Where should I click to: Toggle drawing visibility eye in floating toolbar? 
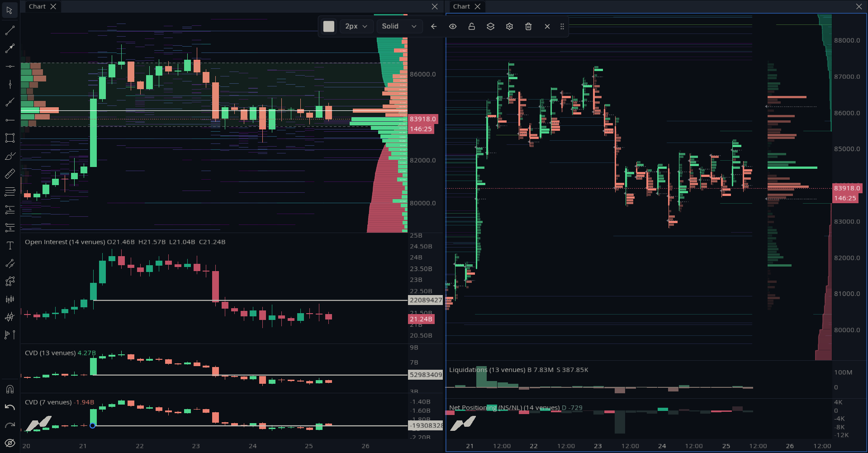coord(453,26)
